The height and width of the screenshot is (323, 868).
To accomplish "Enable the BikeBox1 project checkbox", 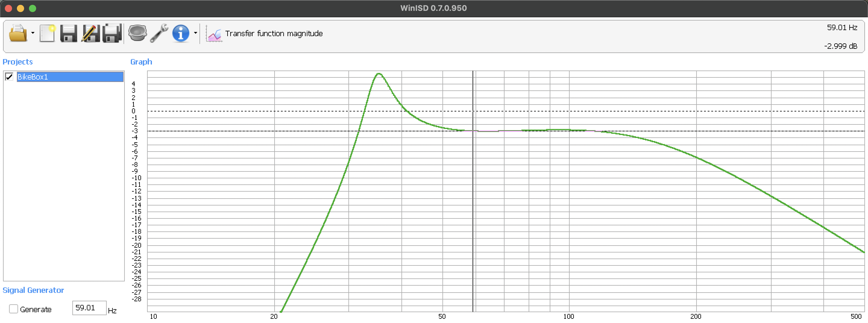I will click(x=9, y=77).
